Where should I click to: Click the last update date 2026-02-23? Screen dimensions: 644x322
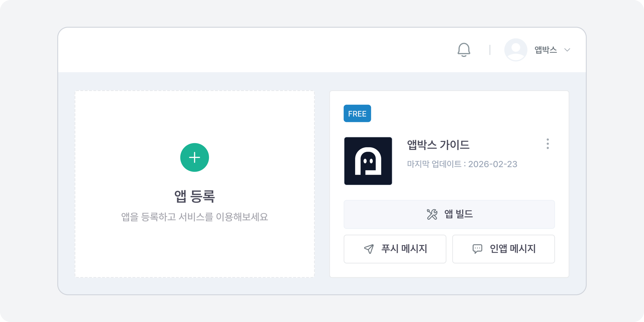pos(493,164)
